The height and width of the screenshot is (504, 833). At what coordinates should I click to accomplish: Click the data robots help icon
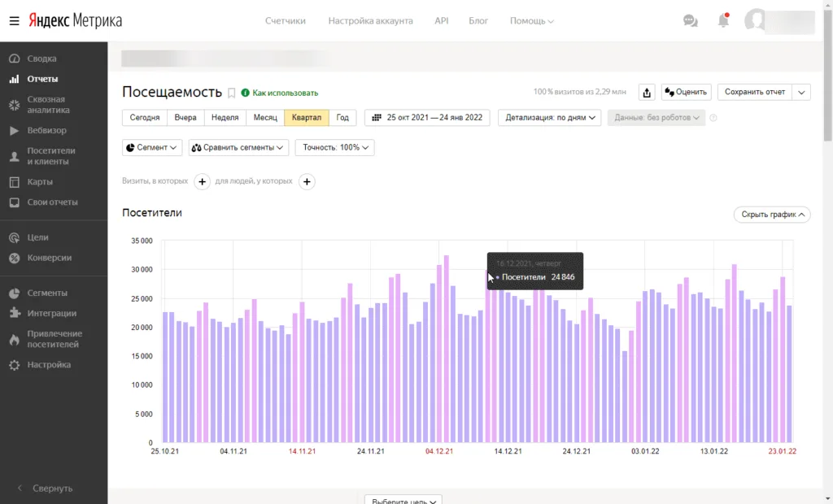coord(713,118)
